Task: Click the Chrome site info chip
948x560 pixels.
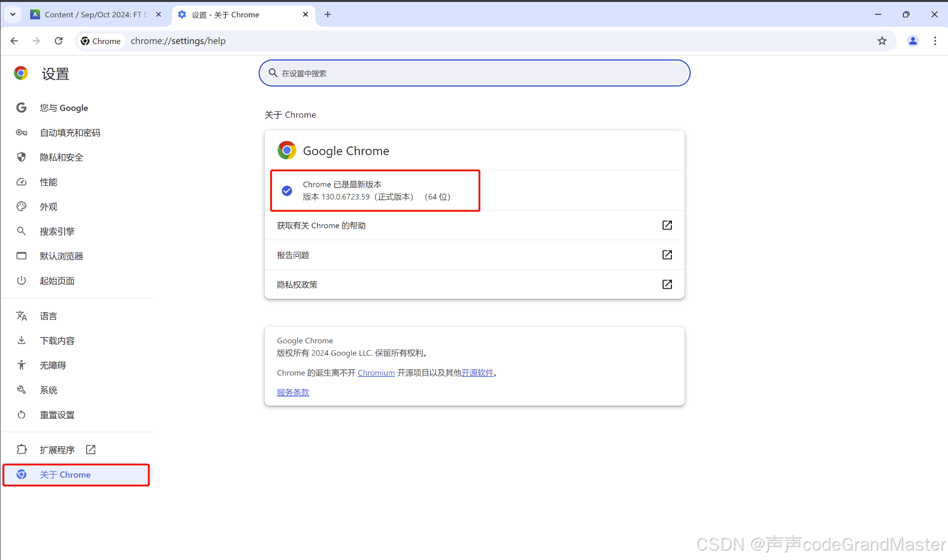Action: (x=101, y=41)
